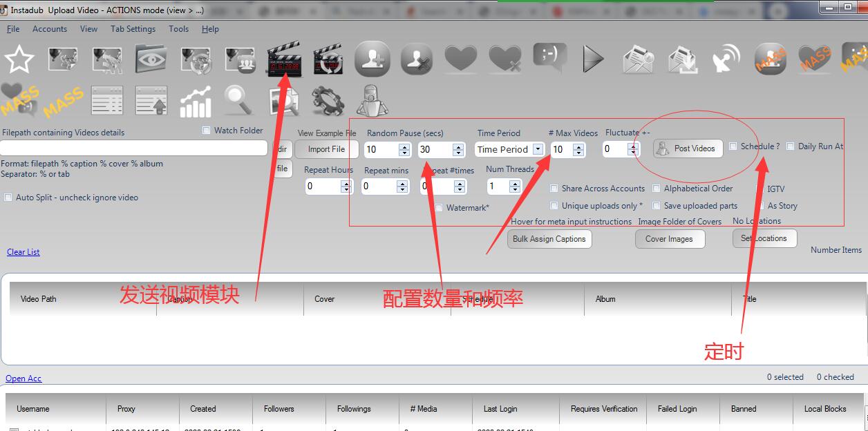Enable the Watch Folder checkbox

(x=207, y=131)
